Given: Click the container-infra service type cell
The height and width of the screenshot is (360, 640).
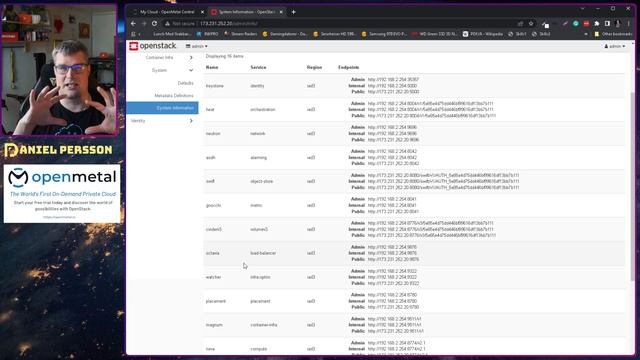Looking at the screenshot, I should (x=264, y=325).
